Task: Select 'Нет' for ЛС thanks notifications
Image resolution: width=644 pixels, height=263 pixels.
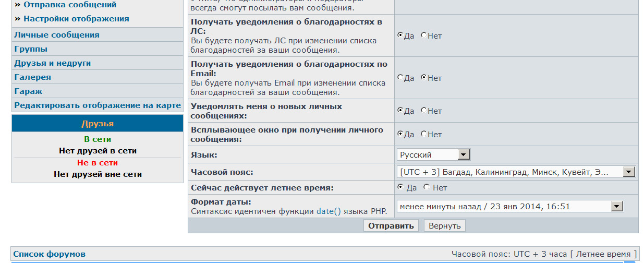Action: pyautogui.click(x=423, y=35)
